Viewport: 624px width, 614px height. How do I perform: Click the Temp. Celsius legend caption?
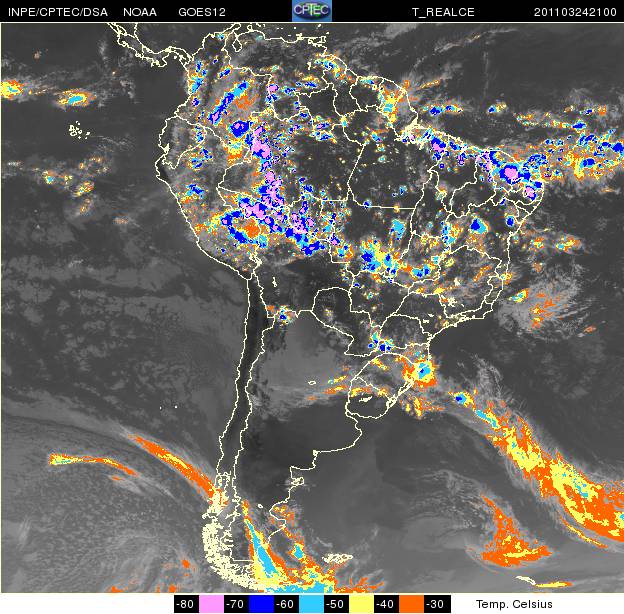click(x=514, y=604)
